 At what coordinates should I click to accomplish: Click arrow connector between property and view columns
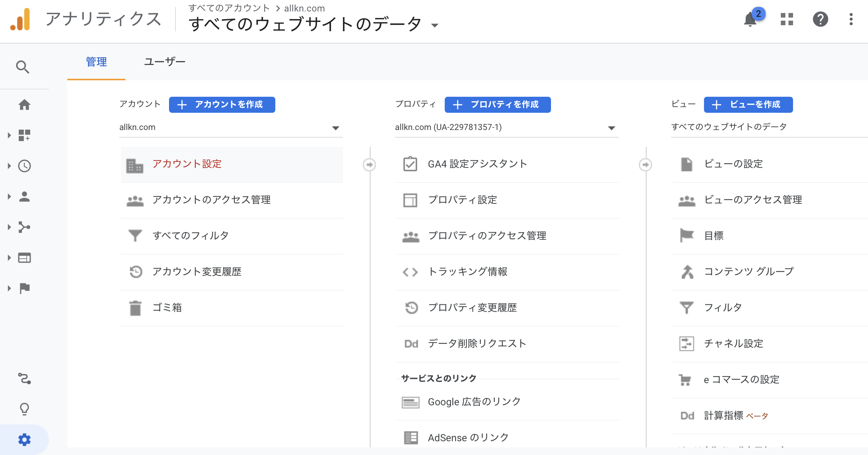(645, 165)
